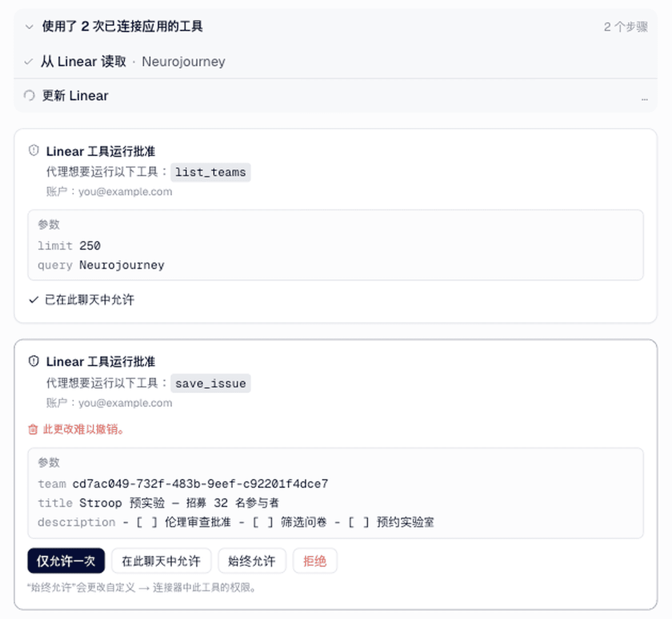Open the ellipsis on the 更新 Linear row
This screenshot has height=619, width=672.
644,99
